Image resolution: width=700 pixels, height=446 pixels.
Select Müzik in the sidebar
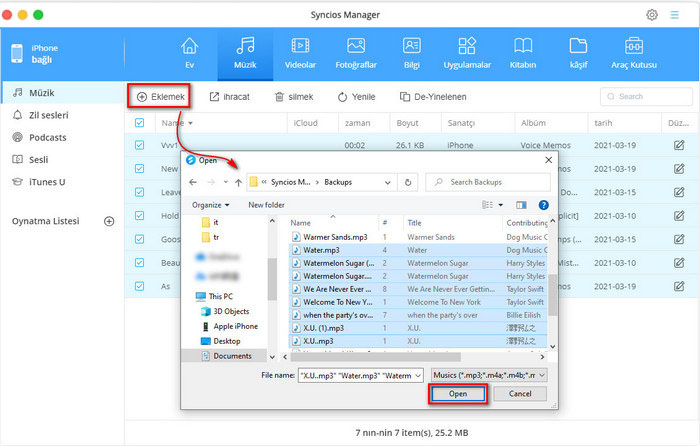click(62, 93)
